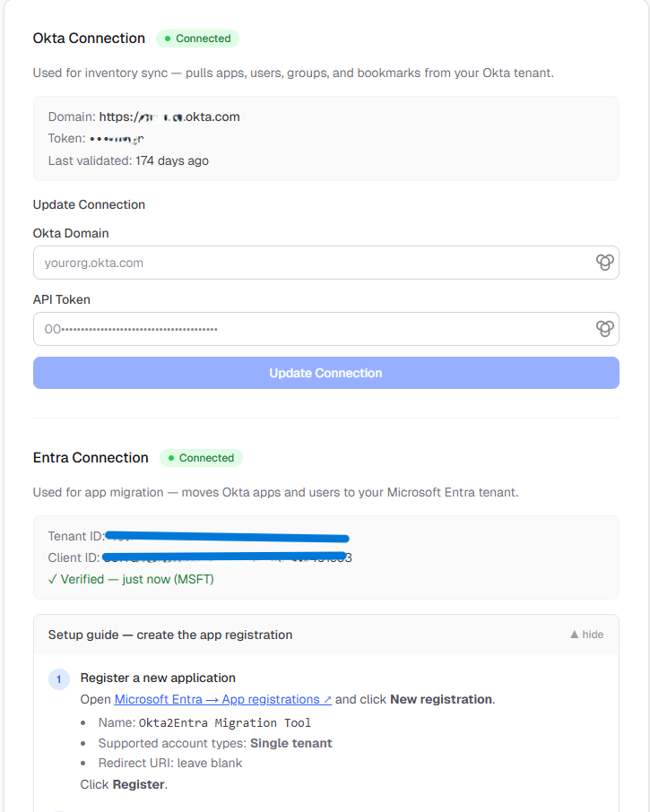Image resolution: width=650 pixels, height=812 pixels.
Task: Click the Setup guide header text
Action: pyautogui.click(x=169, y=635)
